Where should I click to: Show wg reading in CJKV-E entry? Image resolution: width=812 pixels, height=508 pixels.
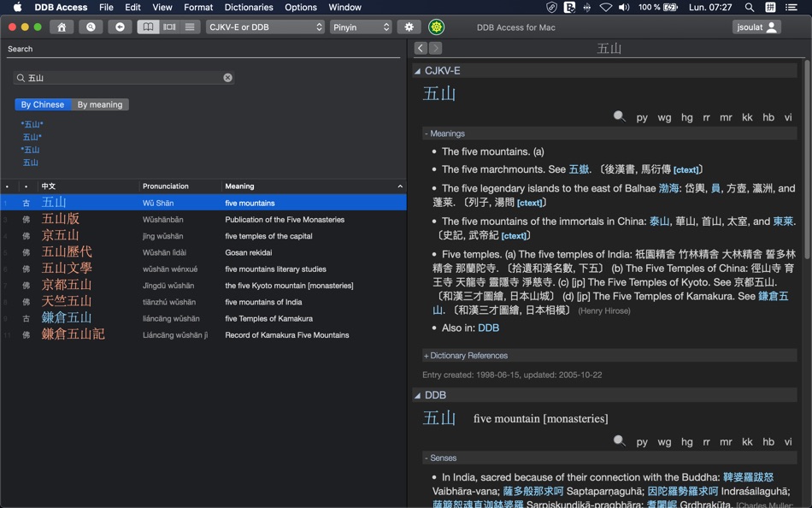pos(664,118)
